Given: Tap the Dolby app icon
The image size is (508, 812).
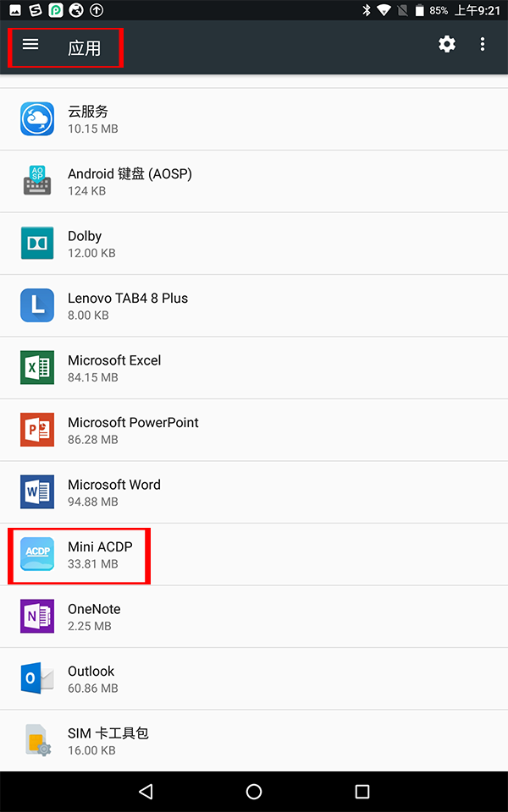Looking at the screenshot, I should coord(37,243).
